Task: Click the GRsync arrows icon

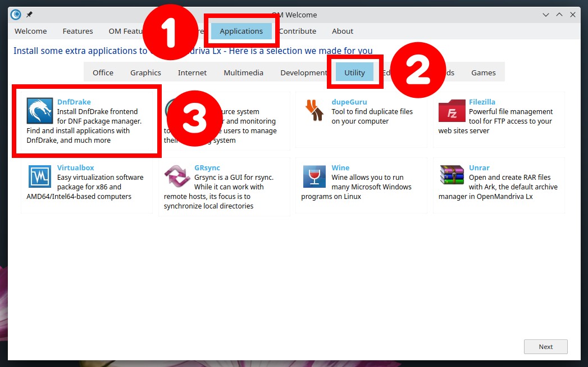Action: point(177,175)
